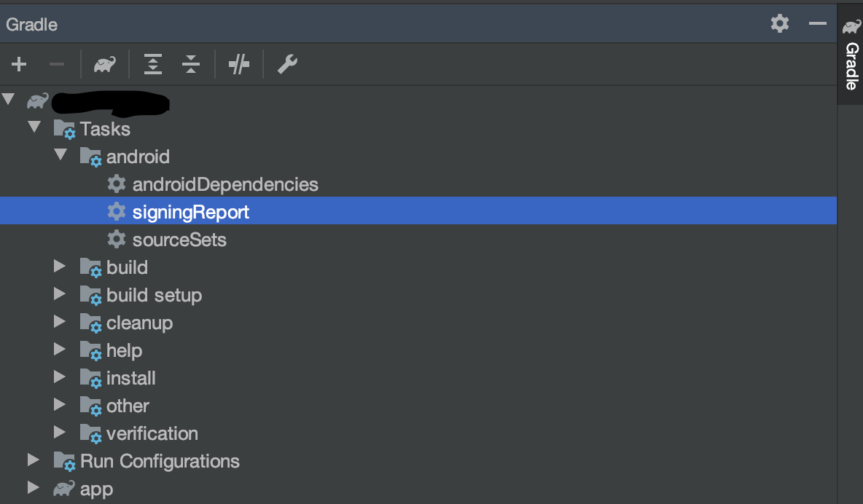Expand the Run Configurations node
Viewport: 863px width, 504px height.
34,460
